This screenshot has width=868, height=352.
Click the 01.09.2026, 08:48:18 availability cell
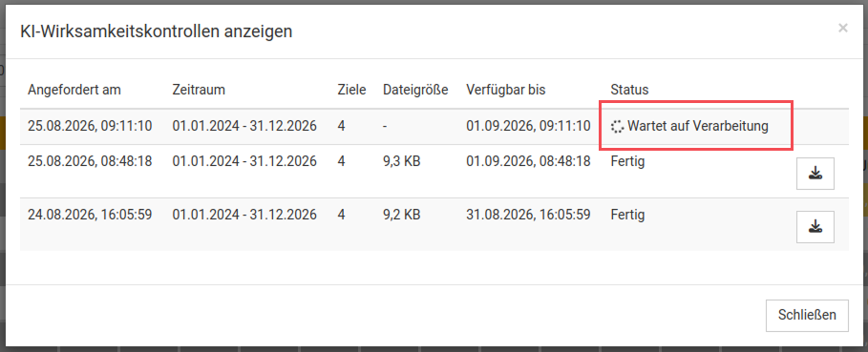528,161
